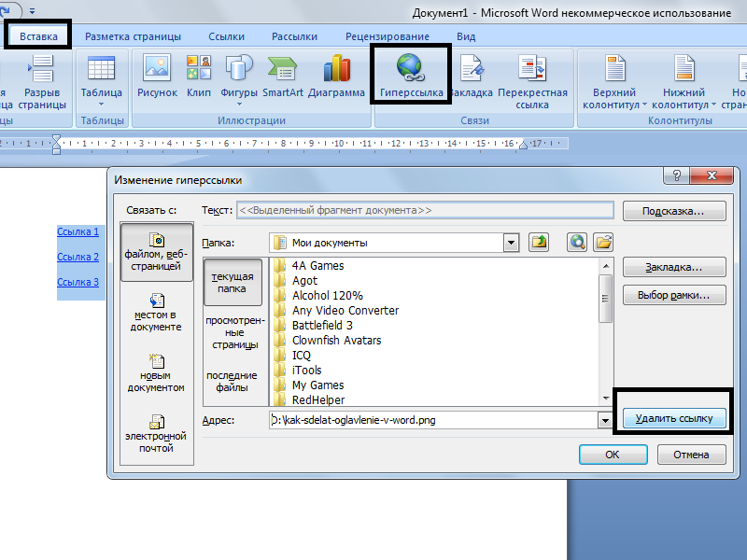This screenshot has width=747, height=560.
Task: Select link to новым документом option
Action: pos(156,372)
